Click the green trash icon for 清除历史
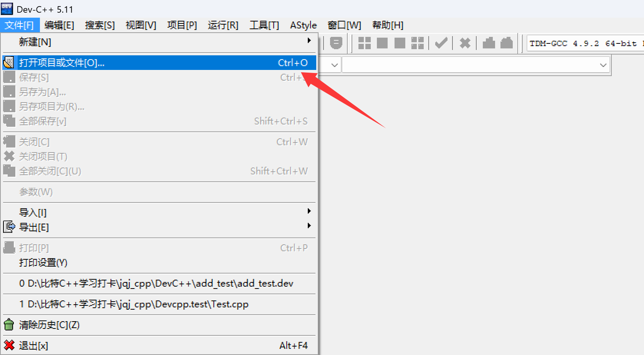This screenshot has width=644, height=355. pos(9,325)
